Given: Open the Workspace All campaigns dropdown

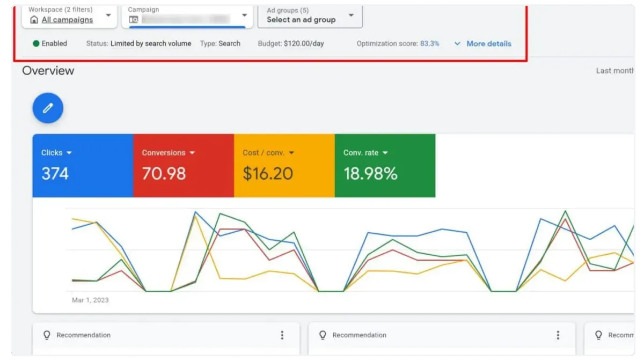Looking at the screenshot, I should [x=108, y=16].
